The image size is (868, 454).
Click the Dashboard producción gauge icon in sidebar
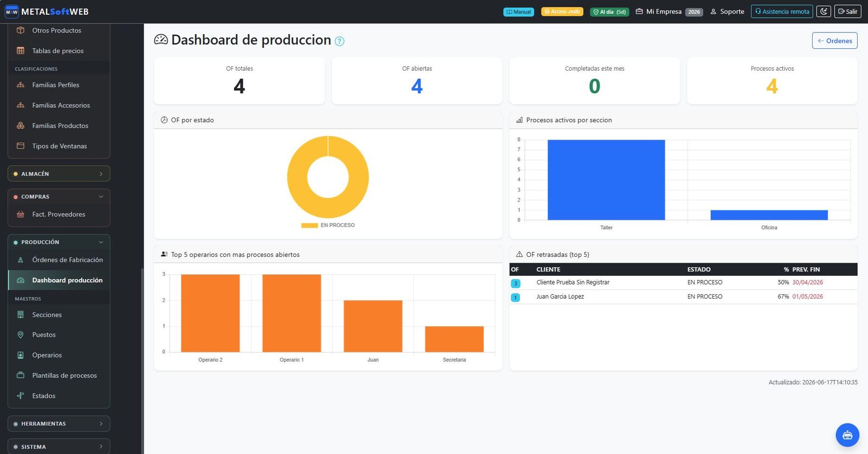tap(21, 280)
